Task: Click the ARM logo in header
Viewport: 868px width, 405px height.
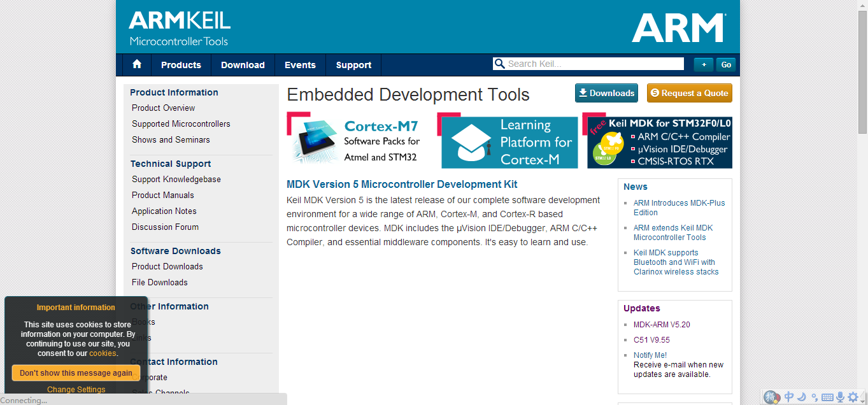Action: [679, 28]
